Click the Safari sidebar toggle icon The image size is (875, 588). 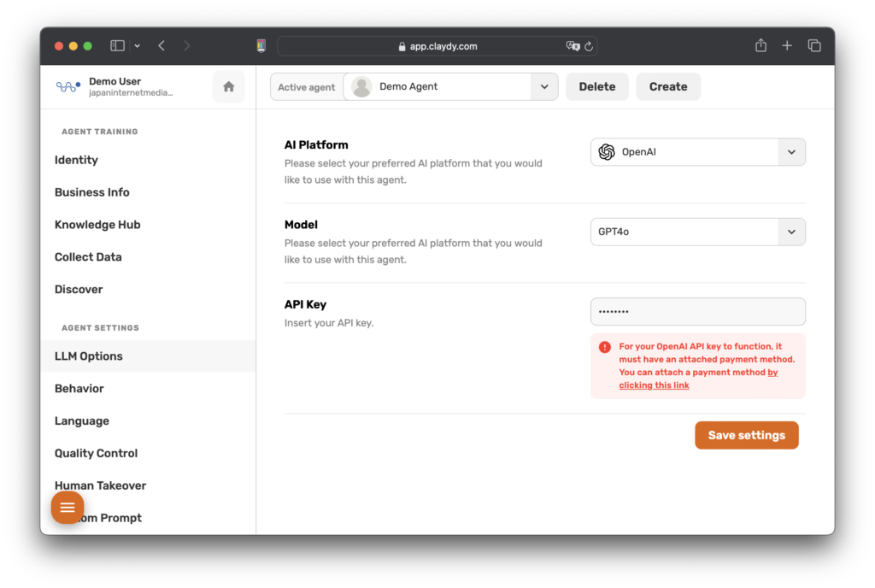(118, 46)
